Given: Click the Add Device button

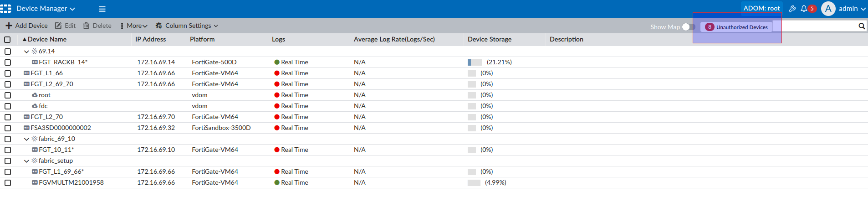Looking at the screenshot, I should coord(26,26).
